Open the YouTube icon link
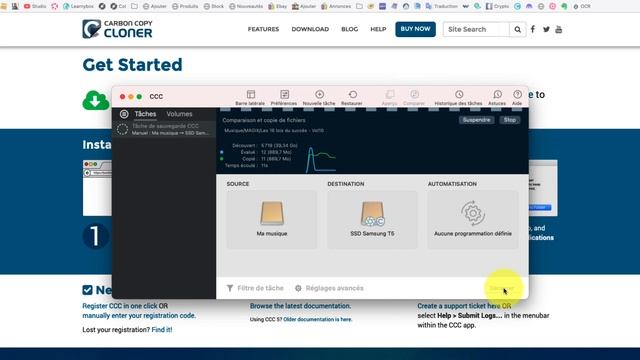This screenshot has width=640, height=360. [559, 29]
